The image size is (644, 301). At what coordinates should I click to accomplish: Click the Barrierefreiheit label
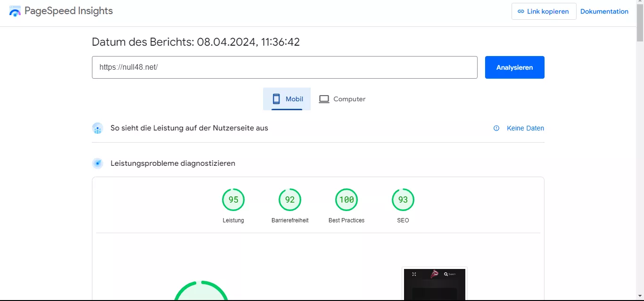click(290, 220)
